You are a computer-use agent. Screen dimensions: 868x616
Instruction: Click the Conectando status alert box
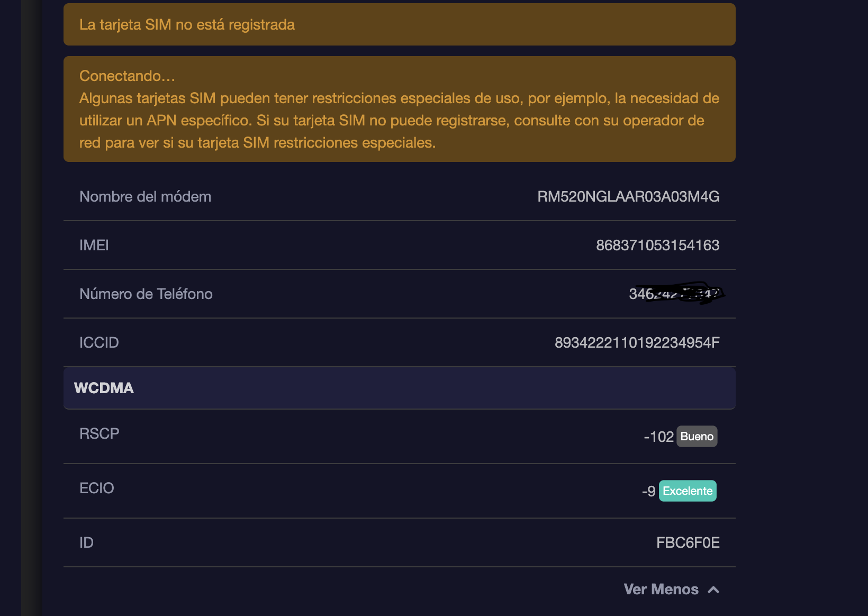[x=400, y=109]
